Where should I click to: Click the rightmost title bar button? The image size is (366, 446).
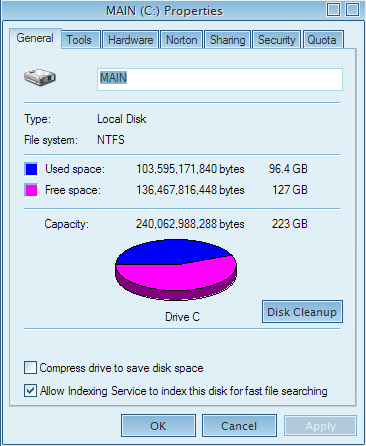point(352,9)
